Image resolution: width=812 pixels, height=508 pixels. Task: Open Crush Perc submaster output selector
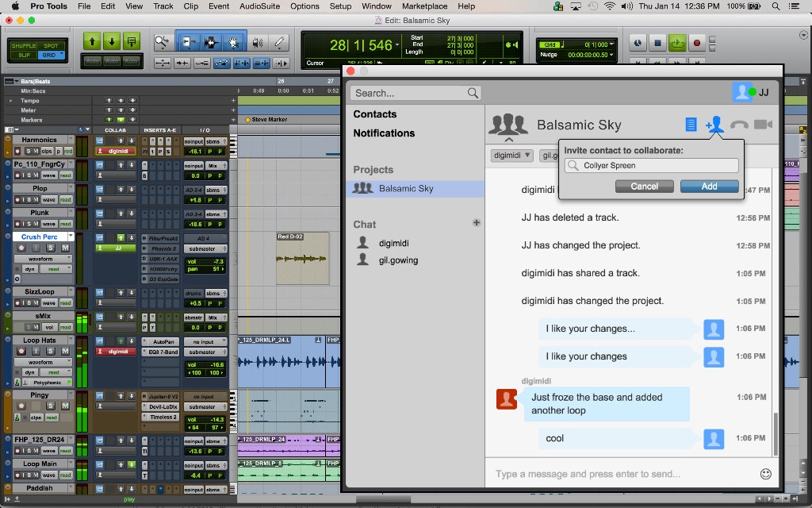click(205, 248)
